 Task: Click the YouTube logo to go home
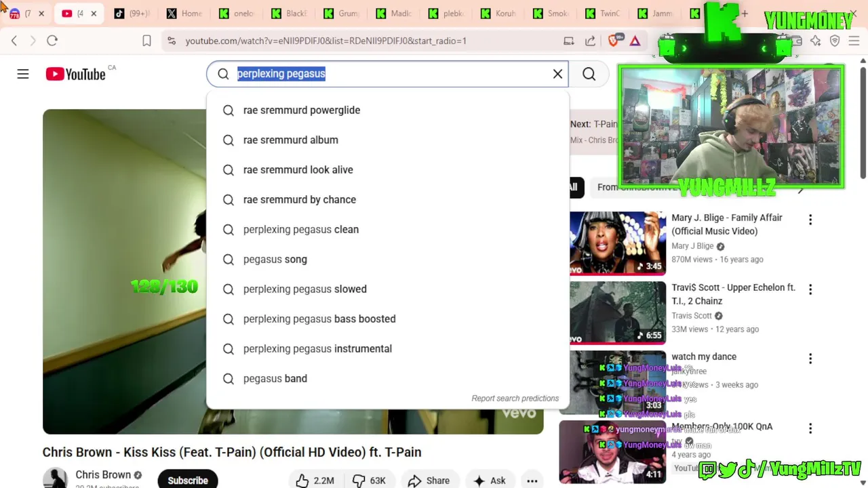point(76,74)
